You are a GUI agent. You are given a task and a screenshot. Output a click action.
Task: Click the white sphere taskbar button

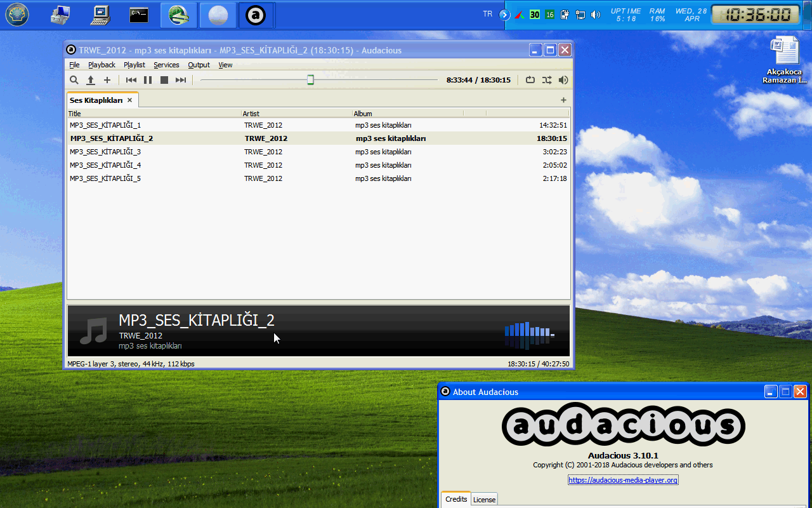point(218,15)
